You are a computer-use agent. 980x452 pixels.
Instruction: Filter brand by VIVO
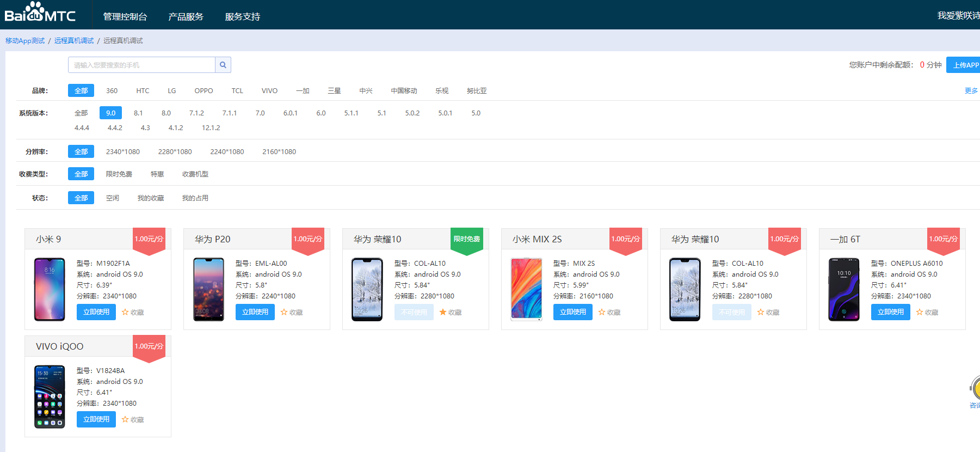pos(269,91)
